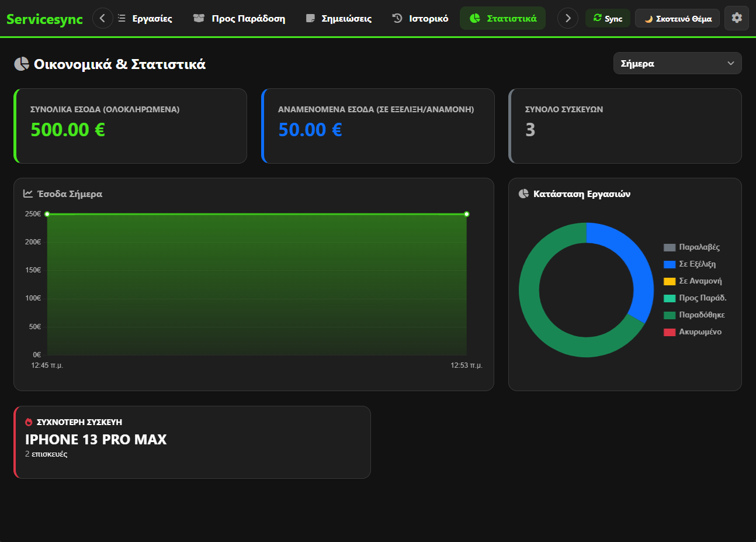Image resolution: width=756 pixels, height=542 pixels.
Task: Click the 2 επισκευές label
Action: point(46,454)
